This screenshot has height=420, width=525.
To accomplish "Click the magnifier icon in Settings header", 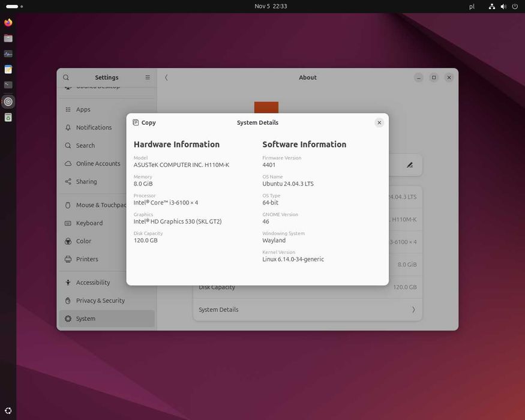I will pos(66,77).
